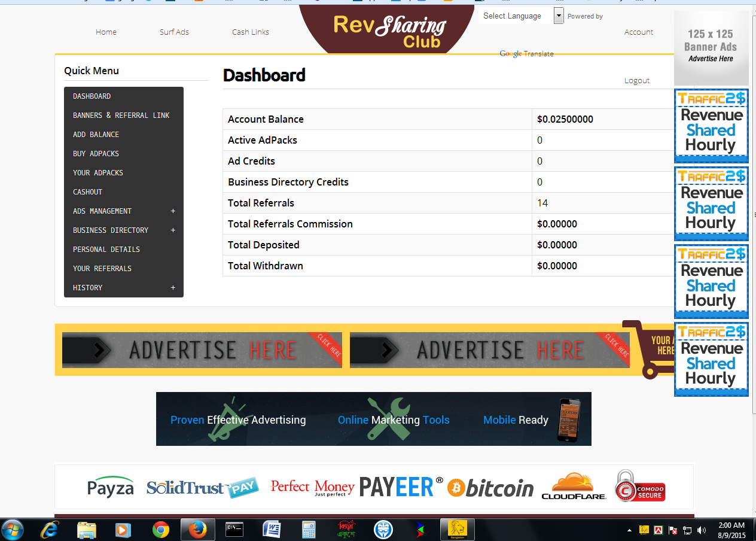Expand the History submenu
This screenshot has width=756, height=541.
coord(173,288)
